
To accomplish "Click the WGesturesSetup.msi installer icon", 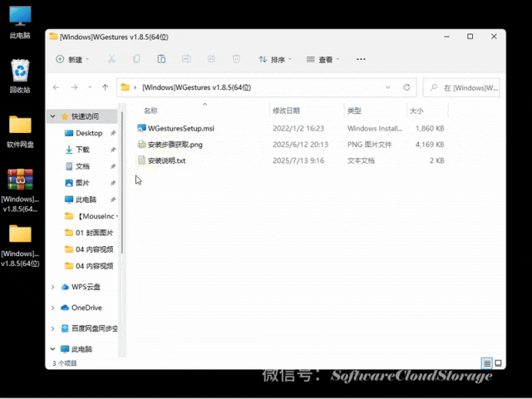I will (x=141, y=128).
